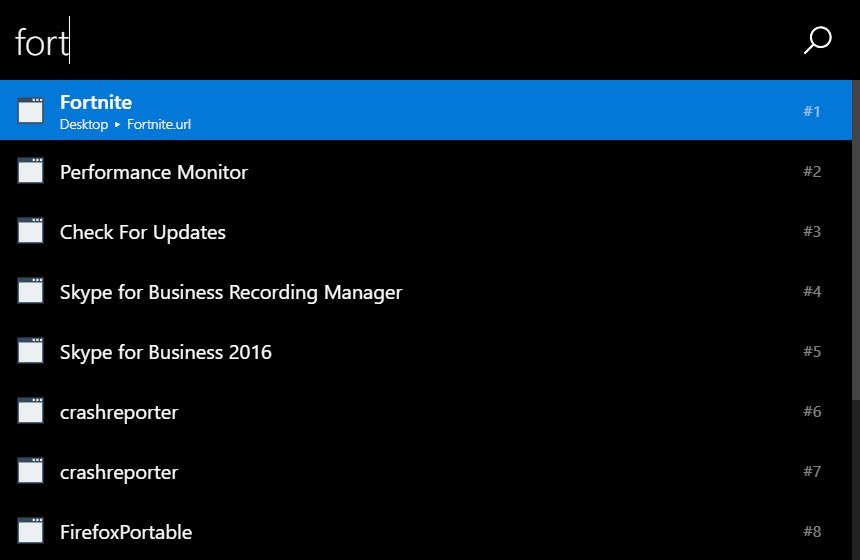Click the Fortnite result app icon
Screen dimensions: 860x560
tap(30, 110)
